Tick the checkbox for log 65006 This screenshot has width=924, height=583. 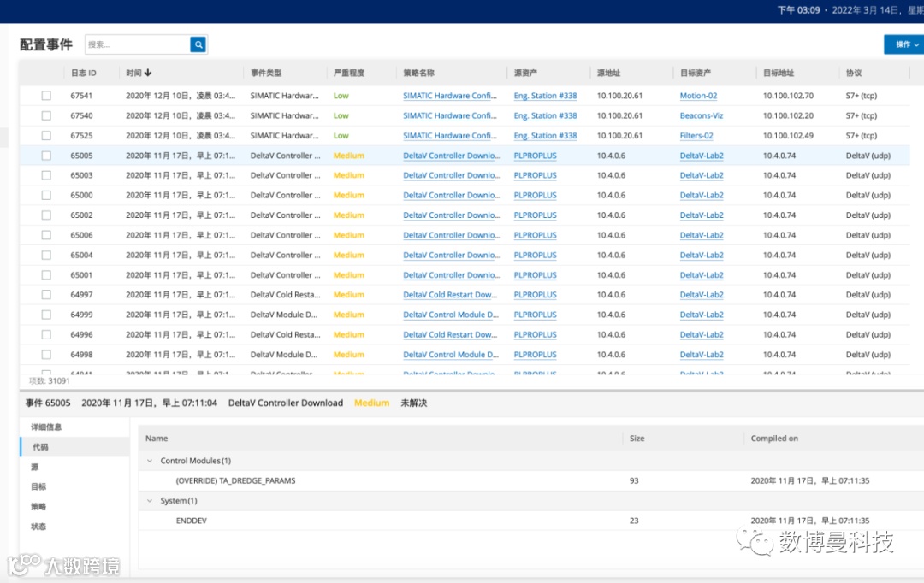point(46,235)
